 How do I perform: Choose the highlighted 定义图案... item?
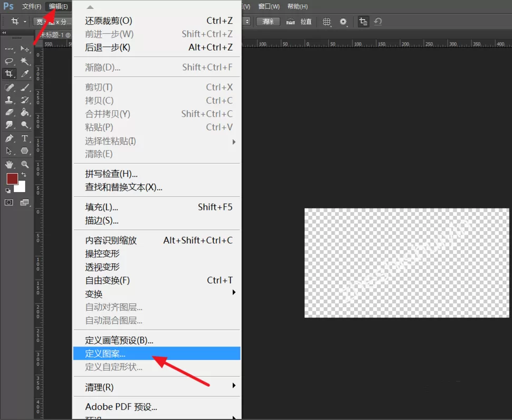coord(157,354)
